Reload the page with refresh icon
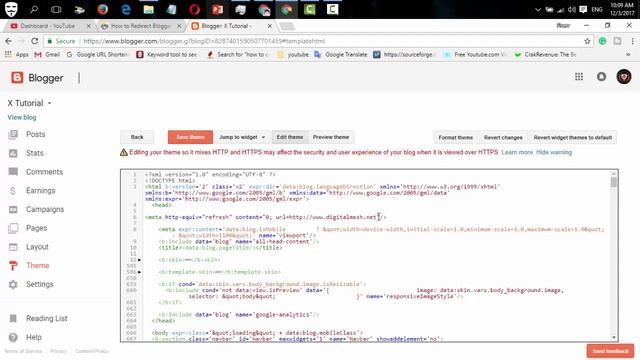640x360 pixels. pos(35,41)
